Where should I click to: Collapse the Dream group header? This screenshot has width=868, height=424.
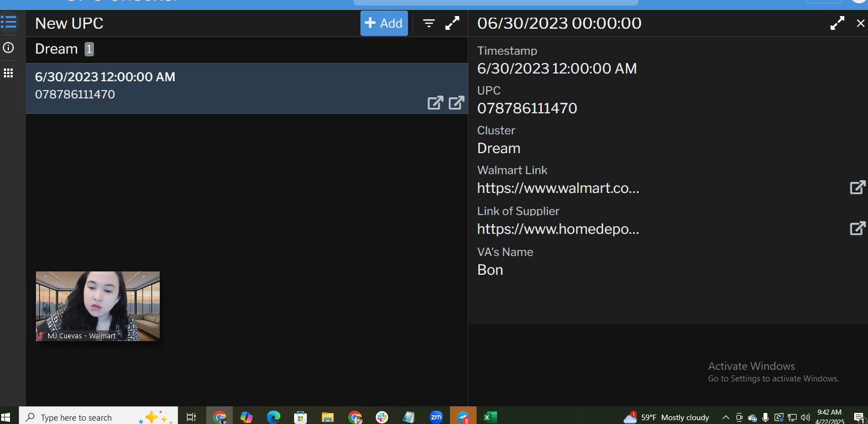(x=56, y=49)
